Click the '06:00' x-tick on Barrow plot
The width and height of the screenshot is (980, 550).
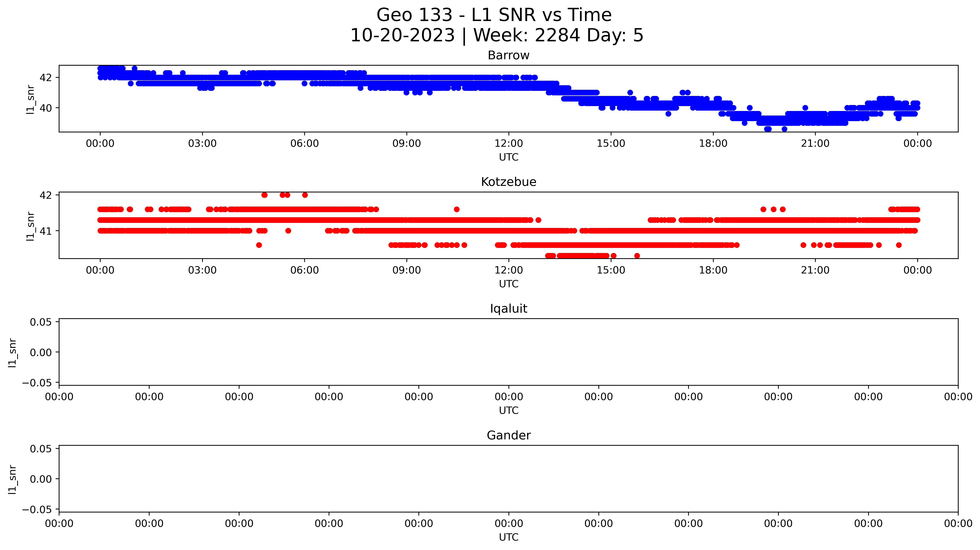[304, 143]
